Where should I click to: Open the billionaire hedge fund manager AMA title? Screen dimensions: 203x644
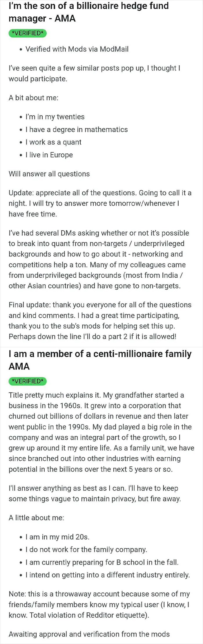pos(89,12)
